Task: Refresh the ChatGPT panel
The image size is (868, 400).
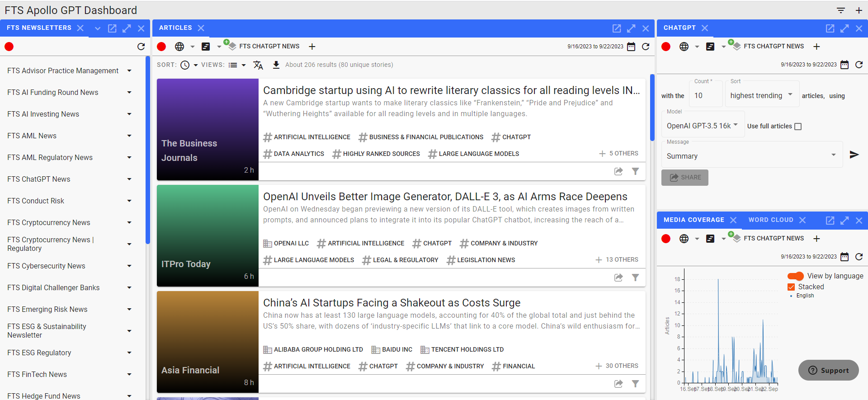Action: point(859,65)
